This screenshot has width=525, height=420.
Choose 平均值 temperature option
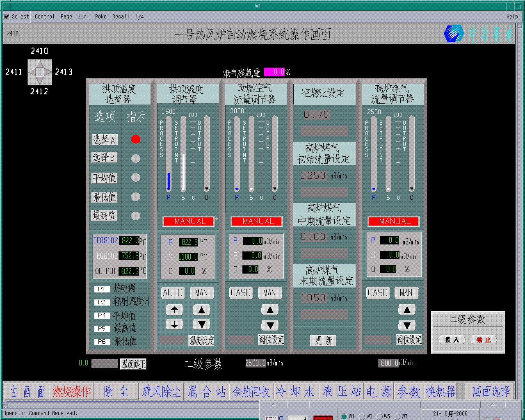pyautogui.click(x=105, y=178)
